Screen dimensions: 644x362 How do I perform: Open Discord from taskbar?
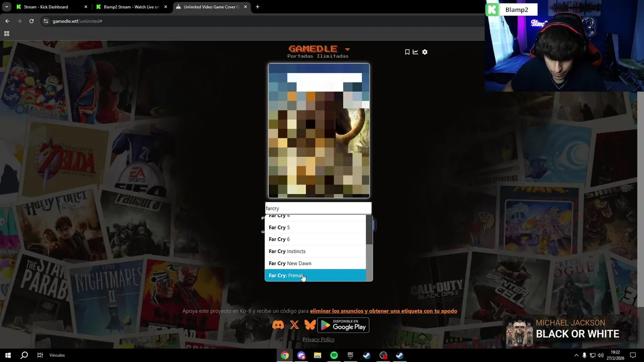pos(301,355)
